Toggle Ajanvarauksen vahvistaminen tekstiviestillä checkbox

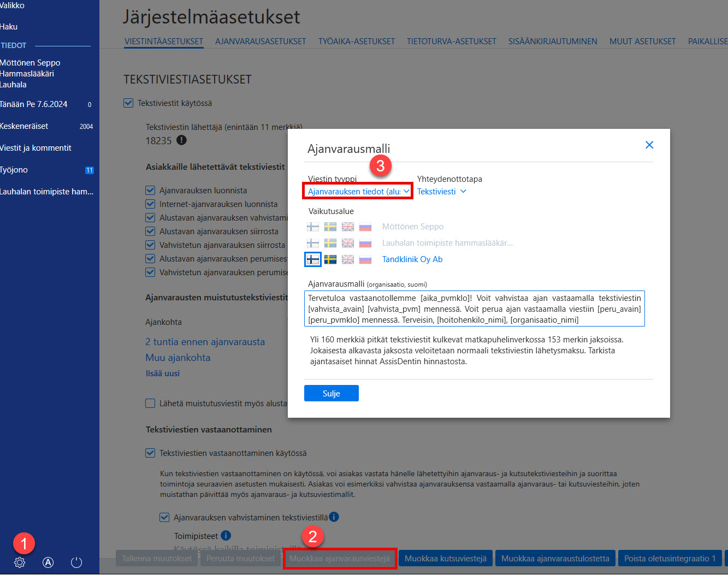164,517
